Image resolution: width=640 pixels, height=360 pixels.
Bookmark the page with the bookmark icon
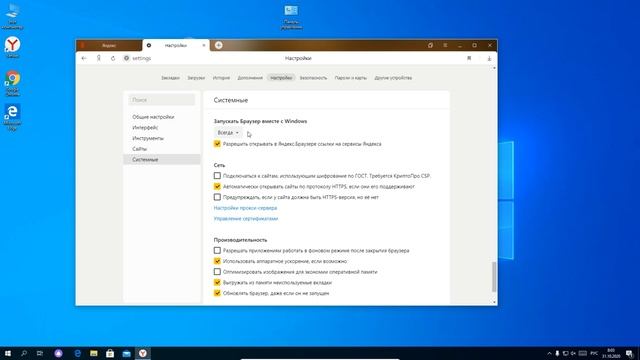click(469, 58)
